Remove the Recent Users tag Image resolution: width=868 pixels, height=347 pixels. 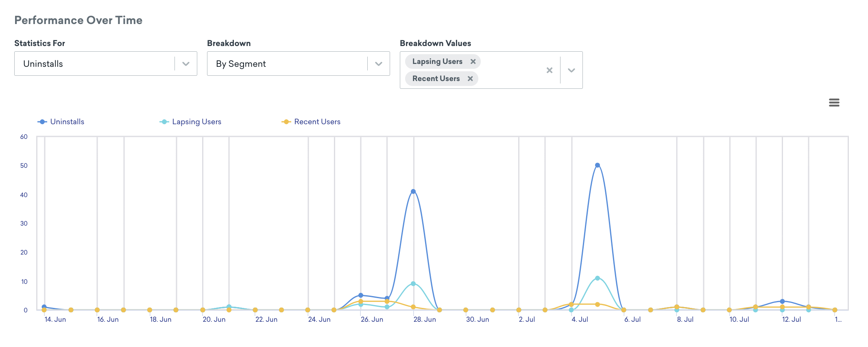470,79
